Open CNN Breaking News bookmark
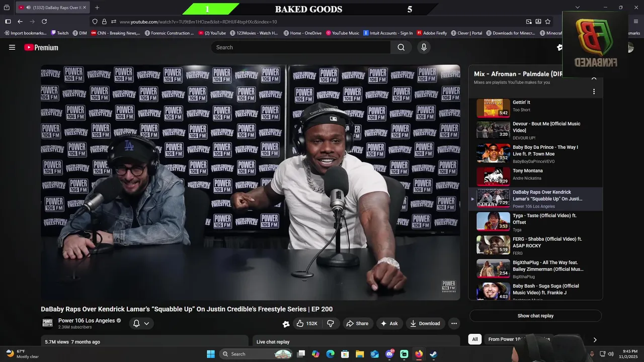644x362 pixels. tap(115, 33)
